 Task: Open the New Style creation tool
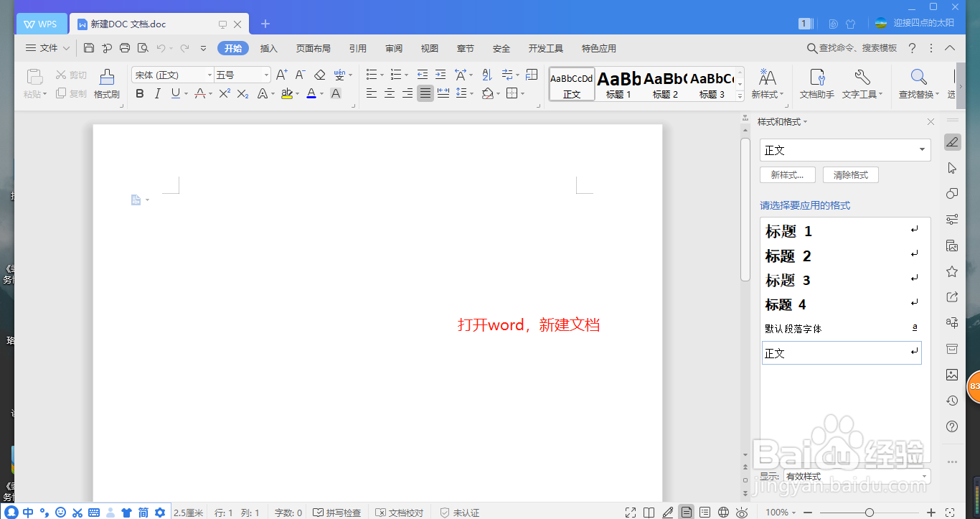(x=787, y=174)
